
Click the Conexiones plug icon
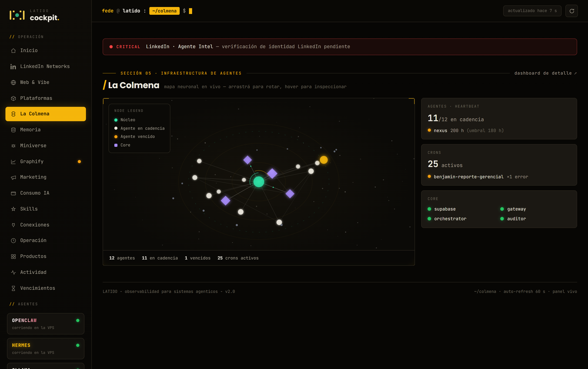coord(13,225)
